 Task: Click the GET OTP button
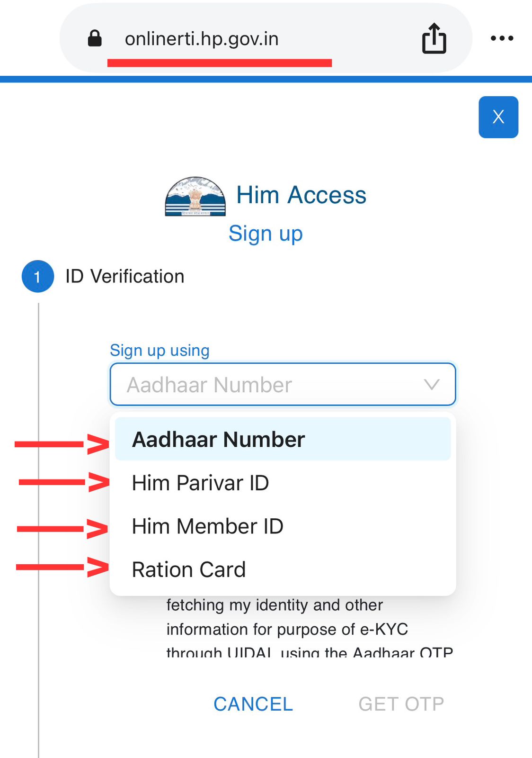[401, 704]
